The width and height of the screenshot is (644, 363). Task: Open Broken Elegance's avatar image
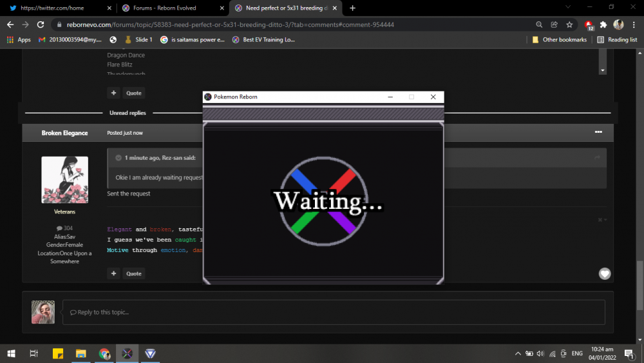tap(64, 180)
